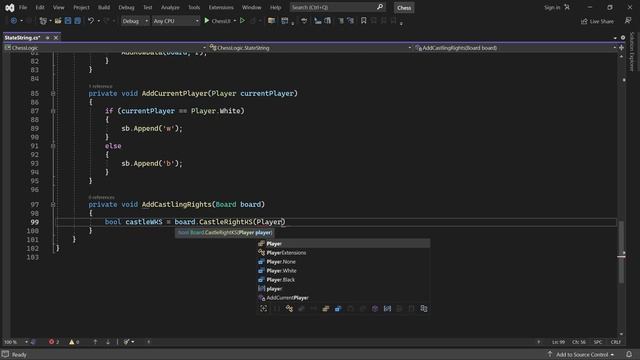Click the Open File toolbar icon
Image resolution: width=640 pixels, height=360 pixels.
pos(58,20)
